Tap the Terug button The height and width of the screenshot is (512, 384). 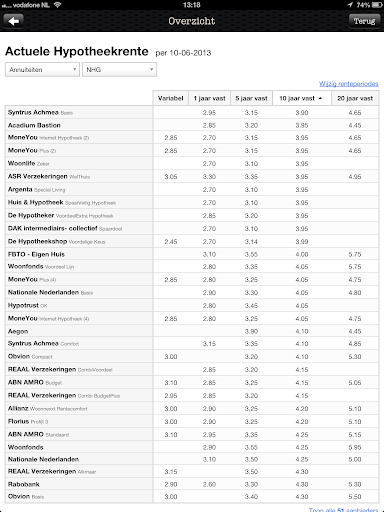(x=364, y=21)
